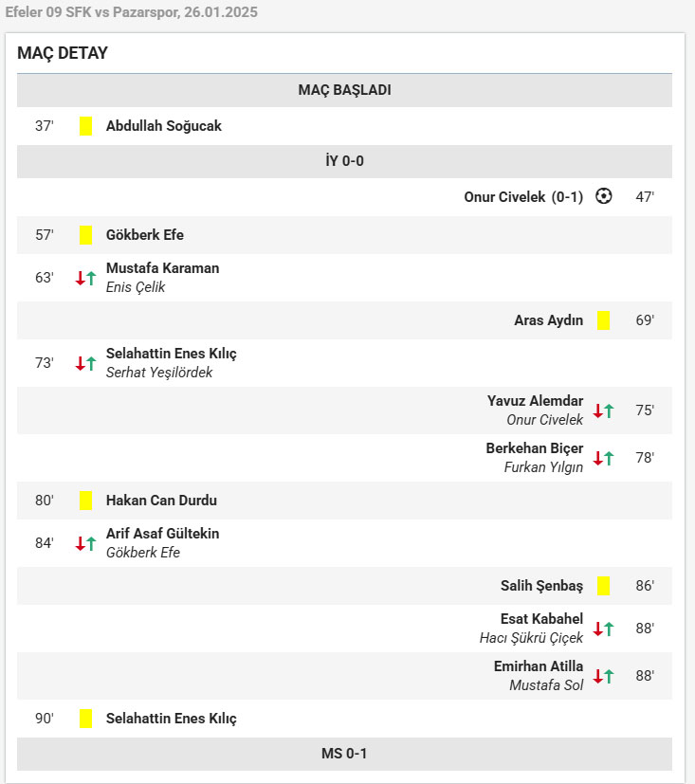Click player name Gökberk Efe at 57'
Screen dimensions: 695x784
click(145, 235)
